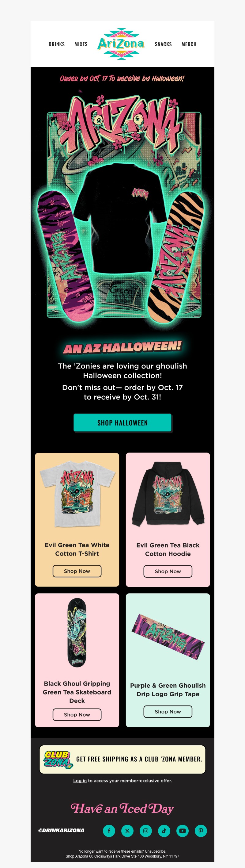The height and width of the screenshot is (868, 245).
Task: Shop Now for Ghoulish Drip Logo Grip Tape
Action: click(x=168, y=711)
